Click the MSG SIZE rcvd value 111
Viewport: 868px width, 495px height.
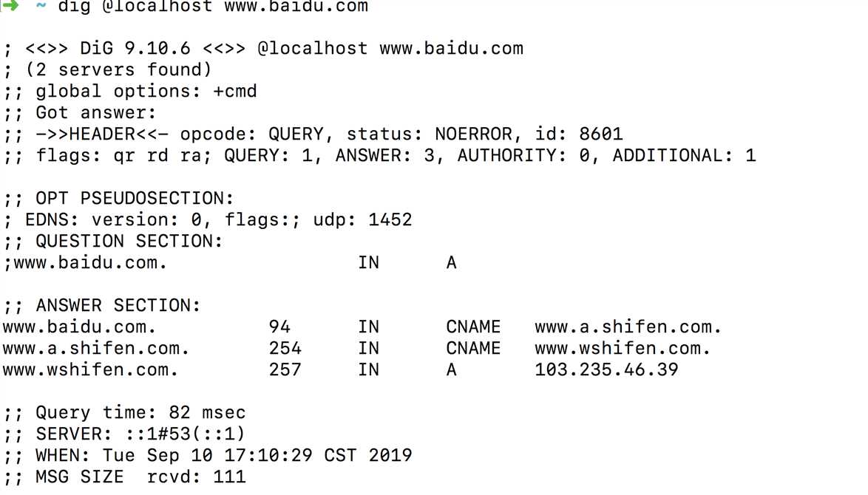point(229,477)
